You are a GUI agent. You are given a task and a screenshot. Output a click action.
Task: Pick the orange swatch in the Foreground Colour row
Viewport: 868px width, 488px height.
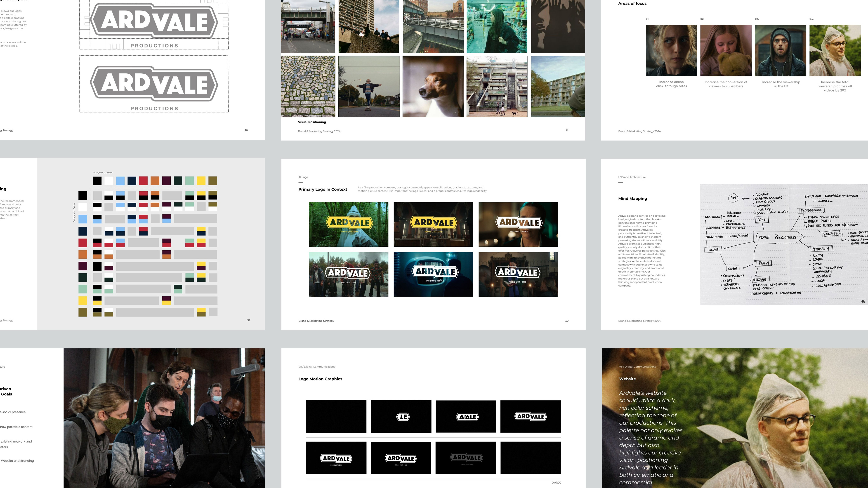pos(155,181)
